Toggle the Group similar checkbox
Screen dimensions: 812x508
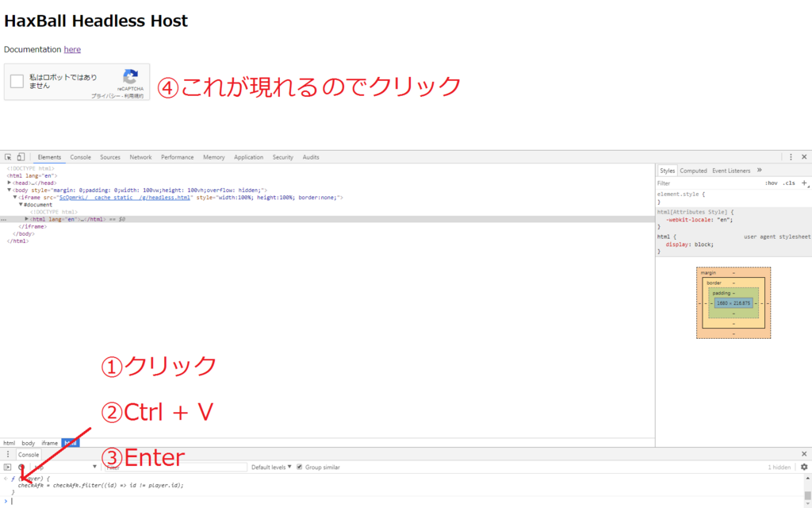[x=299, y=467]
